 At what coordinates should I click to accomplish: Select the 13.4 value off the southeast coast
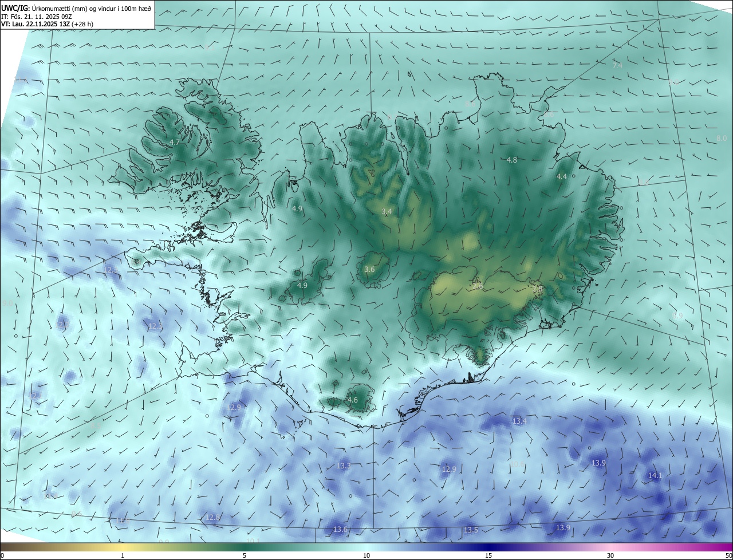coord(519,421)
